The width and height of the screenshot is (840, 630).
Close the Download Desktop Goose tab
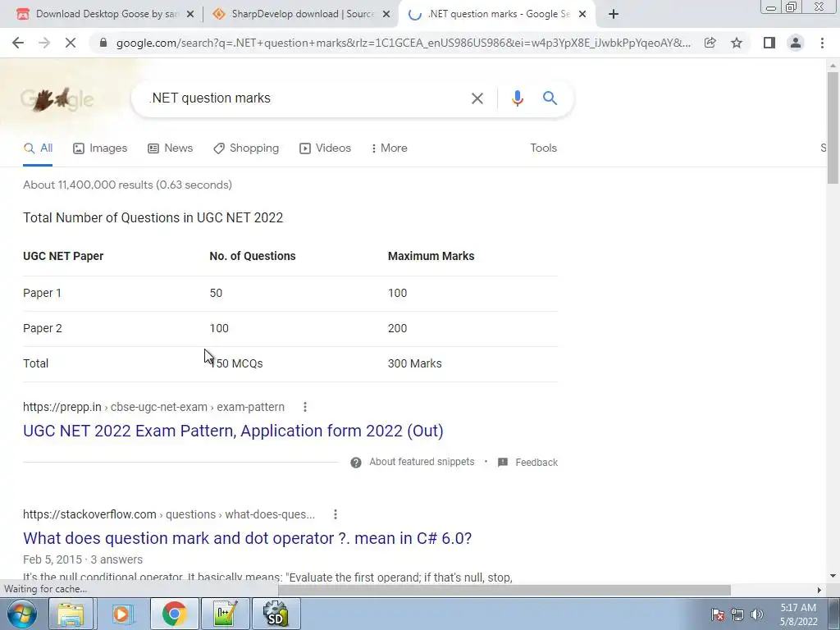click(189, 14)
